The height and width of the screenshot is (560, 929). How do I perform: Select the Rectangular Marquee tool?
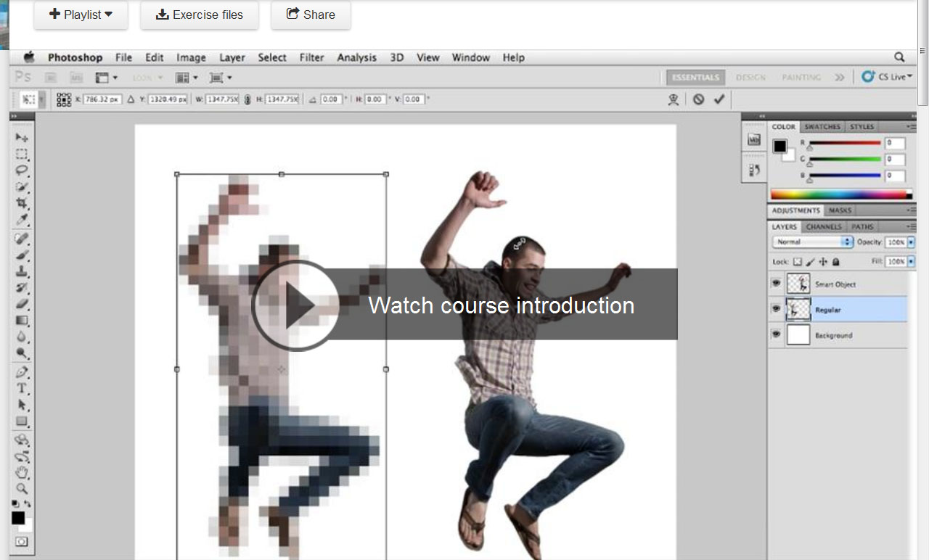click(22, 155)
